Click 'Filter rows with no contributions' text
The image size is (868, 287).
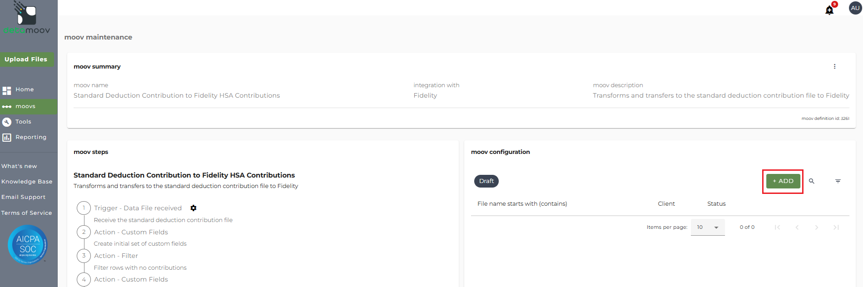coord(140,268)
